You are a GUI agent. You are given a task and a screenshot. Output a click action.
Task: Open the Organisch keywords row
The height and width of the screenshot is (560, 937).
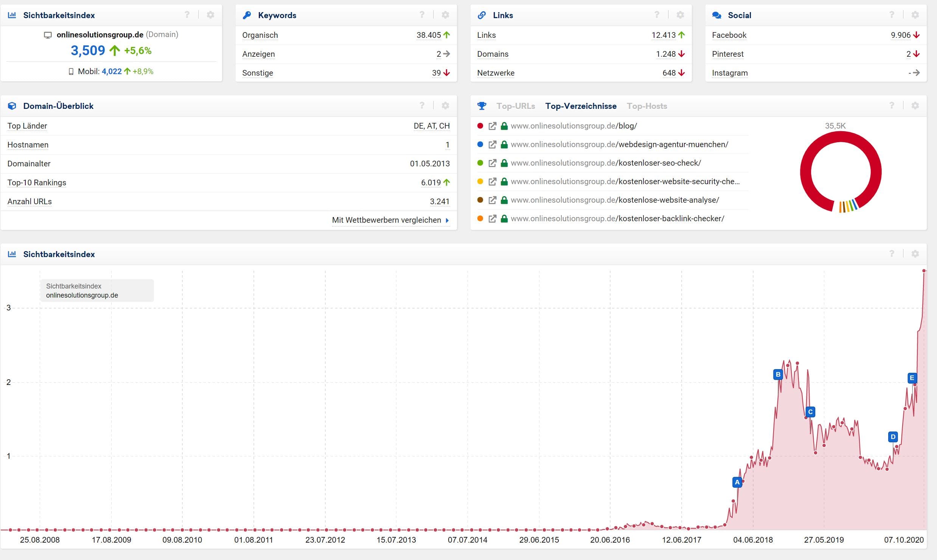tap(346, 35)
